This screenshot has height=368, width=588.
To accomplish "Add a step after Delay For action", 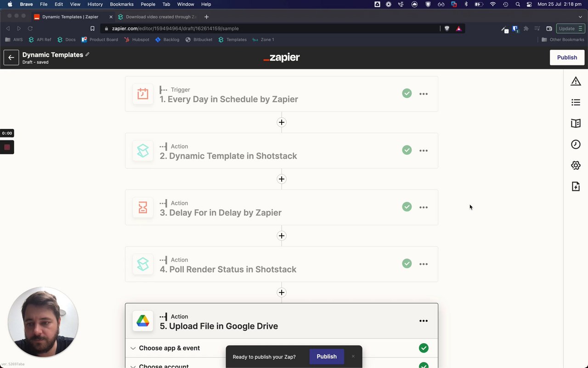I will coord(282,236).
